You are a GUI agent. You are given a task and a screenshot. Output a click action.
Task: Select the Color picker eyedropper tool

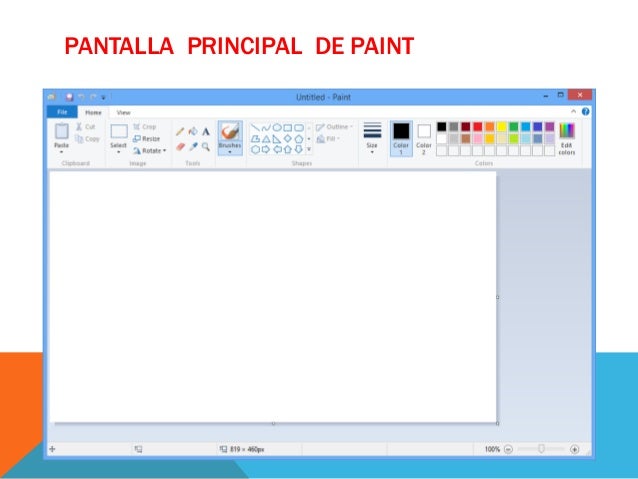pyautogui.click(x=193, y=147)
